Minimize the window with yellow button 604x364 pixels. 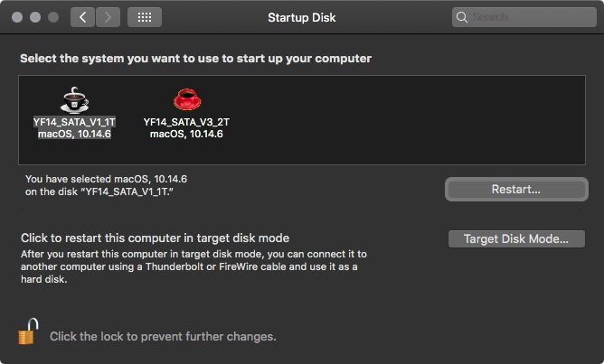coord(36,17)
